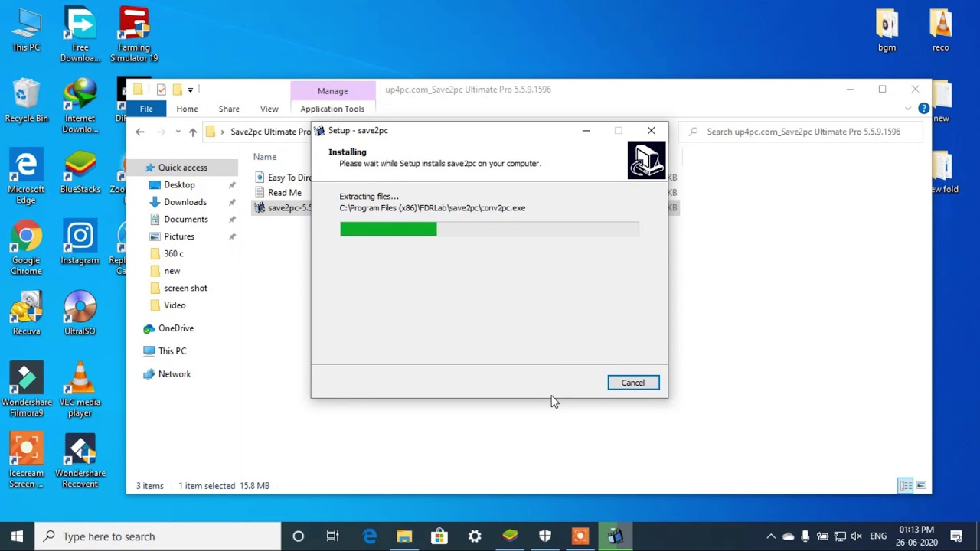Open Microsoft Store from taskbar

click(x=439, y=536)
